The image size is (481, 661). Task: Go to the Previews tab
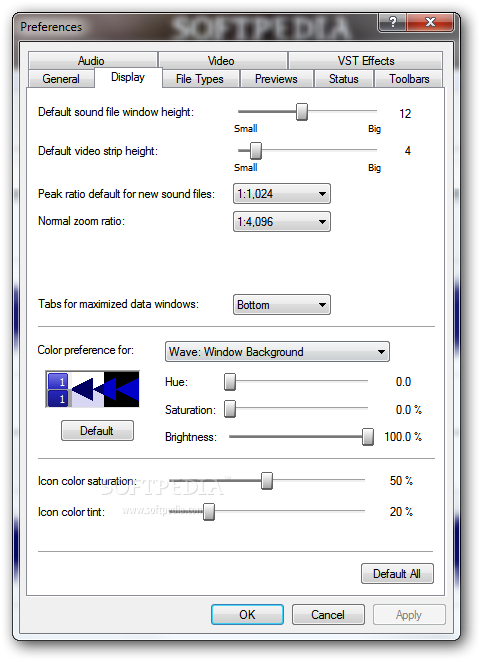276,79
